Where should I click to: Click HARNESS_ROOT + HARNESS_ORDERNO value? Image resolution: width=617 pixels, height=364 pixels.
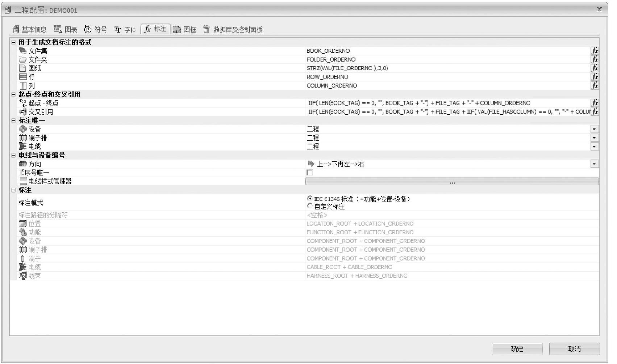(x=357, y=276)
